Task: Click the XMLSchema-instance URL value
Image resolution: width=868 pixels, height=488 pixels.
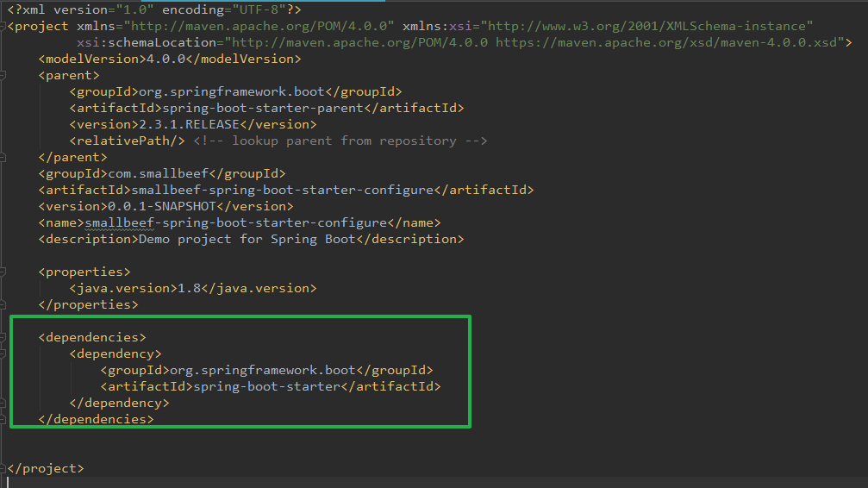Action: point(646,26)
